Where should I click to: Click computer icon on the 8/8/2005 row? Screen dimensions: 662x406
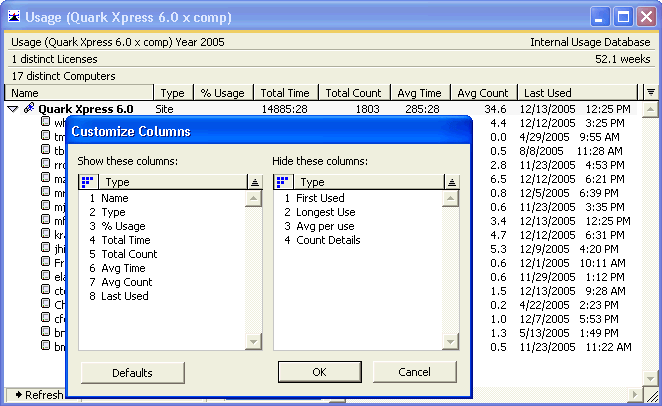45,149
